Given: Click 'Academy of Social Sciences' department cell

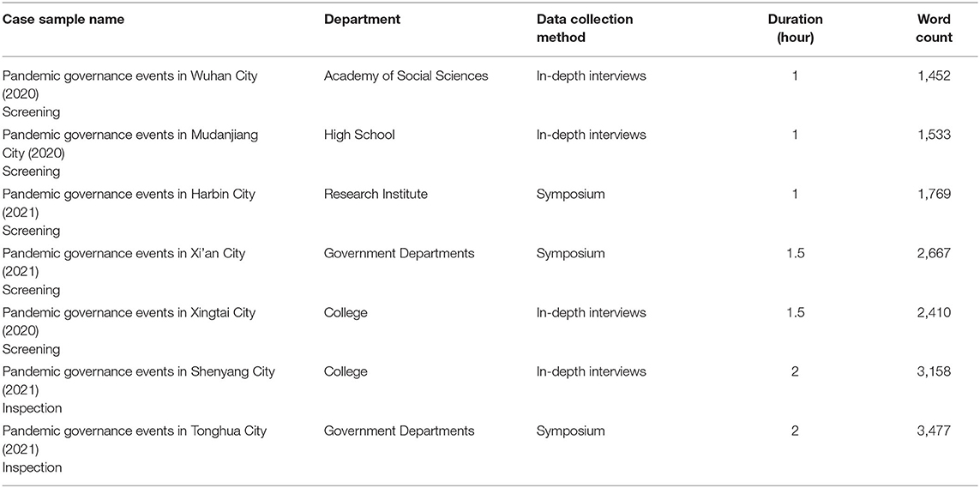Looking at the screenshot, I should [x=406, y=75].
